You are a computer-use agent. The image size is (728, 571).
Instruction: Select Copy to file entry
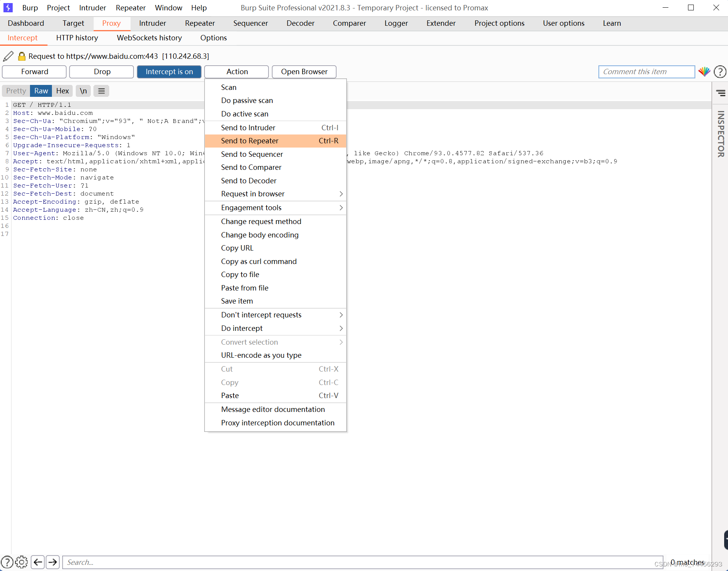pyautogui.click(x=275, y=275)
